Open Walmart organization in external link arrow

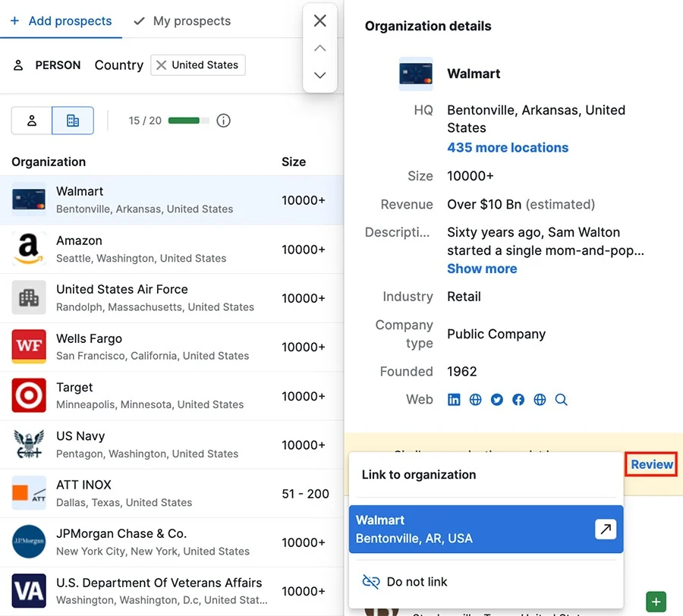[606, 529]
